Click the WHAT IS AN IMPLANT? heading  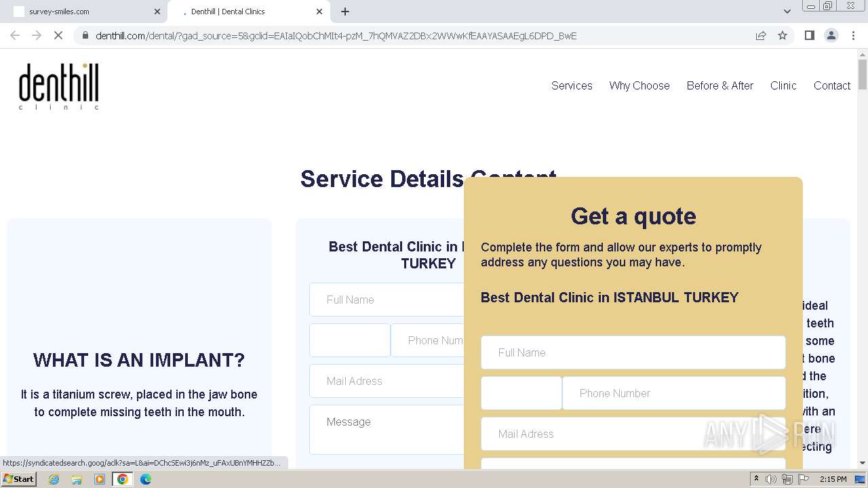click(x=139, y=360)
